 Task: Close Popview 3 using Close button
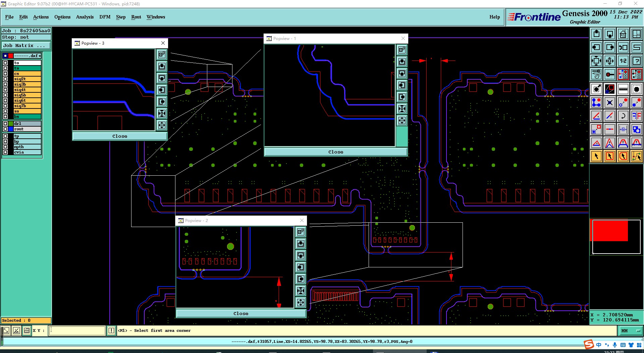120,136
